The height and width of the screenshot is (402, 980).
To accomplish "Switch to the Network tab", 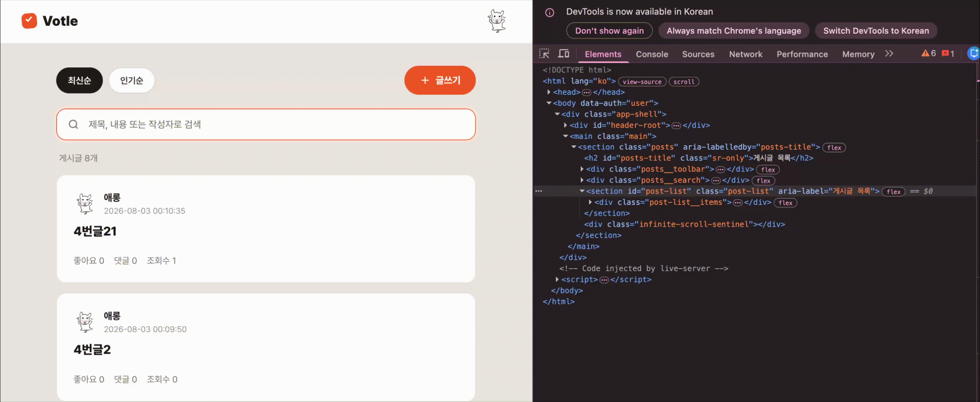I will [745, 54].
